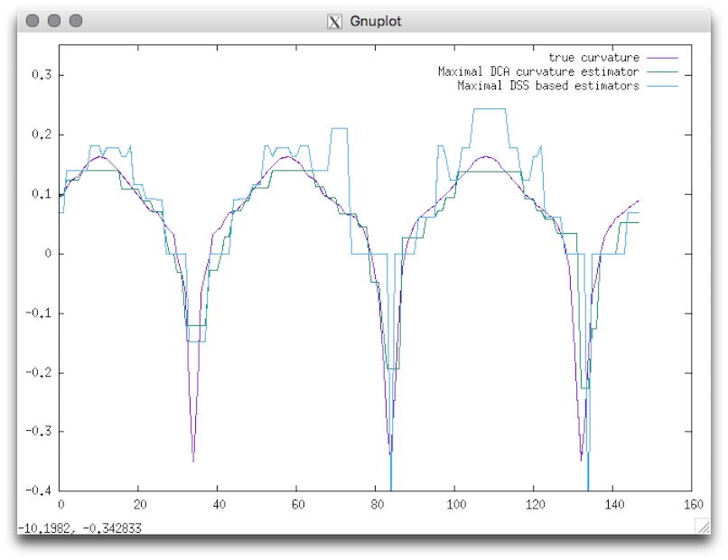The width and height of the screenshot is (728, 560).
Task: Click the mouse coordinates readout in status area
Action: [79, 528]
